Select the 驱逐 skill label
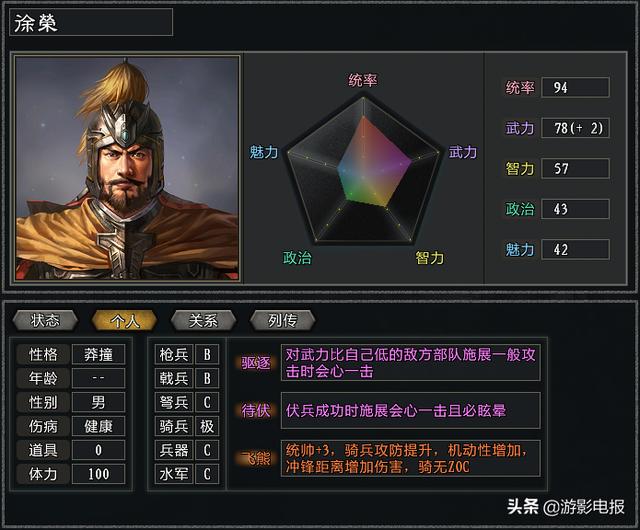Screen dimensions: 640x530 click(x=256, y=363)
